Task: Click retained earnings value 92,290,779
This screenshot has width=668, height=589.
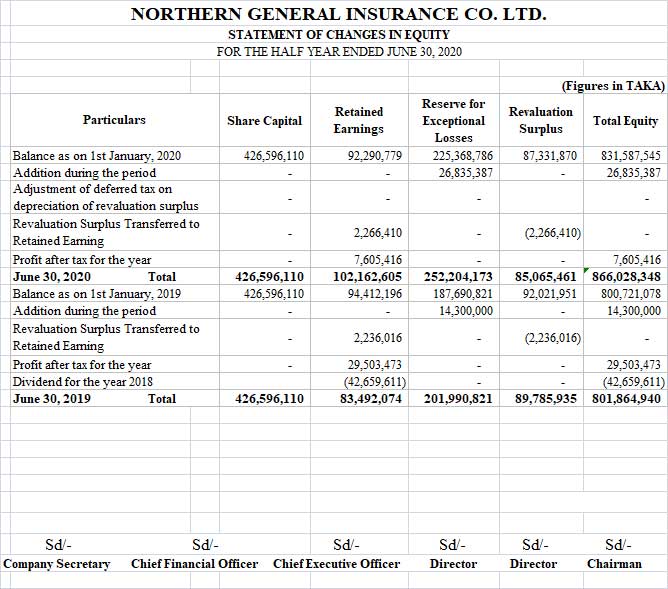Action: 375,155
